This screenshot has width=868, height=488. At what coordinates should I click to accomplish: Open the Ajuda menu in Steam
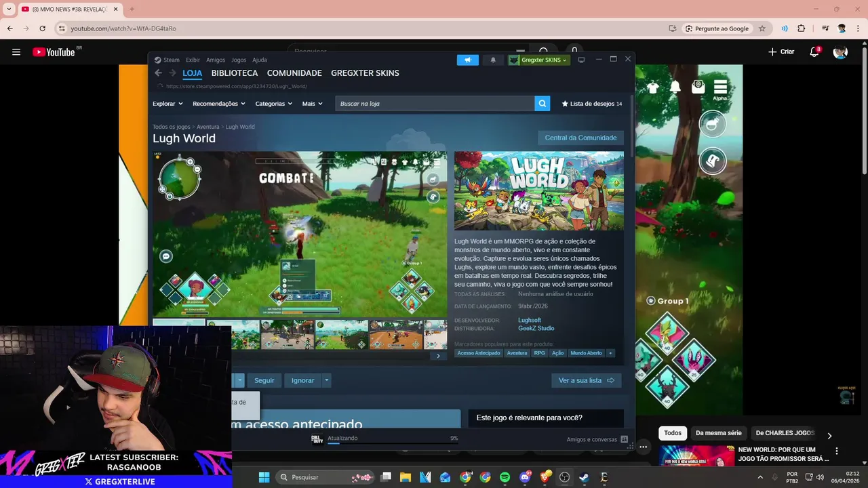[x=260, y=60]
